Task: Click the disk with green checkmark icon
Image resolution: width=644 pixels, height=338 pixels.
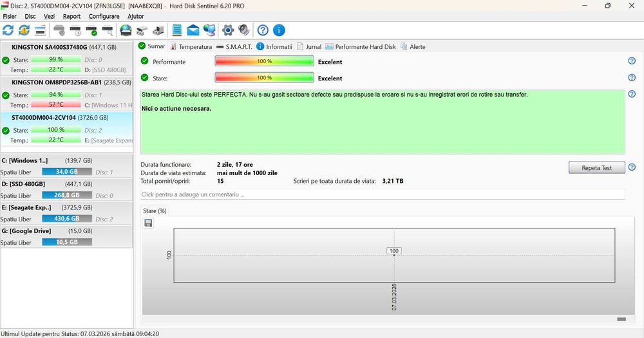Action: (x=91, y=30)
